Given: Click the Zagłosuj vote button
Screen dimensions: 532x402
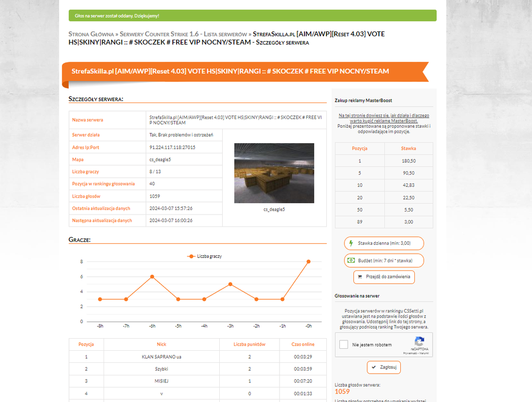Looking at the screenshot, I should (x=384, y=367).
